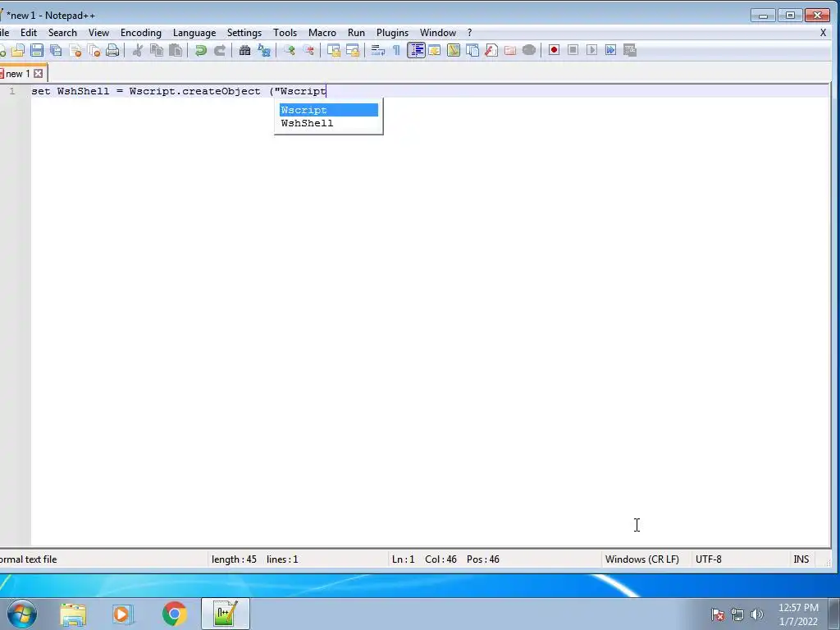Open a file using the toolbar folder icon
Viewport: 840px width, 630px height.
(18, 50)
